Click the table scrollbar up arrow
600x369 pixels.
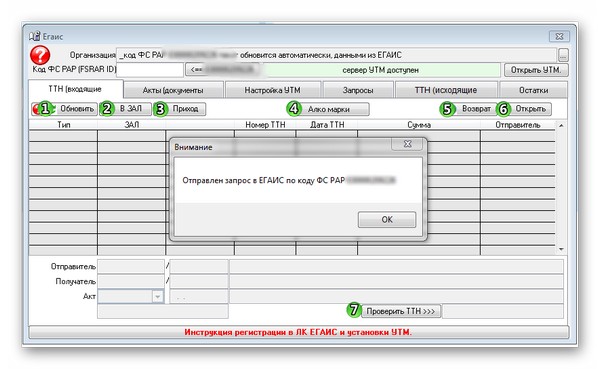[561, 126]
